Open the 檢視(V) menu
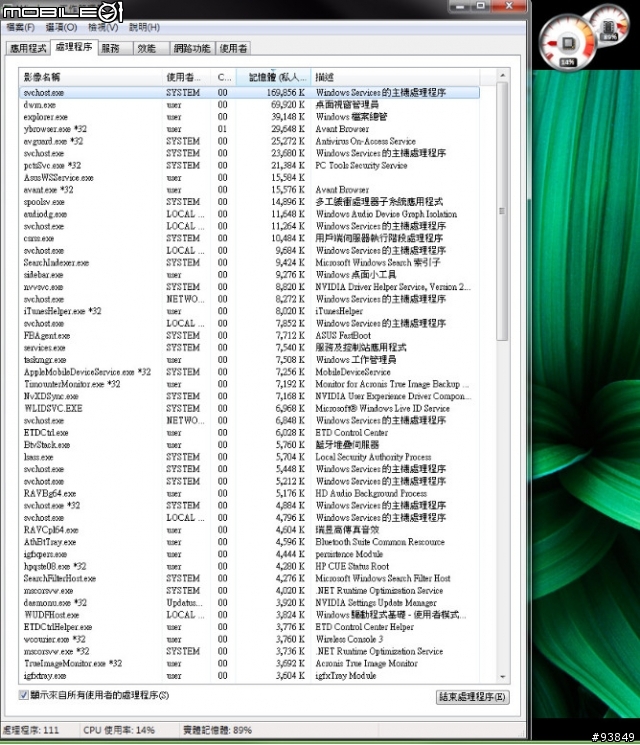Screen dimensions: 640x745 [x=103, y=28]
